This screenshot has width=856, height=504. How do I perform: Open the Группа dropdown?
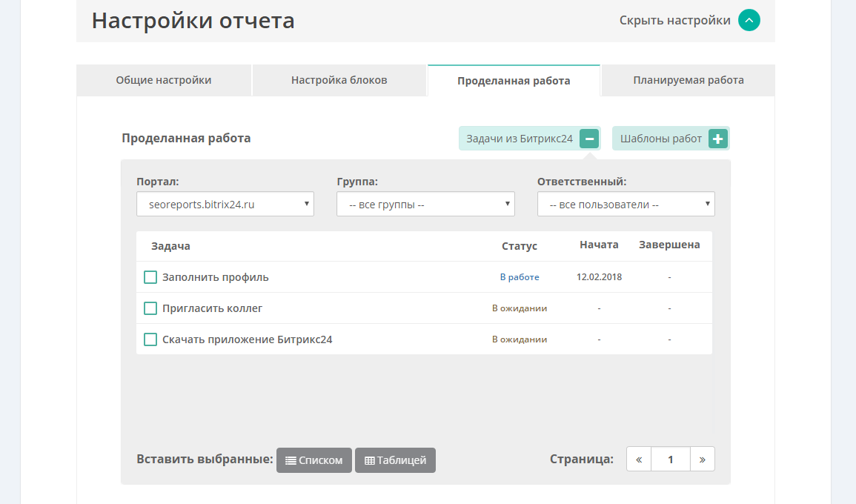tap(425, 205)
